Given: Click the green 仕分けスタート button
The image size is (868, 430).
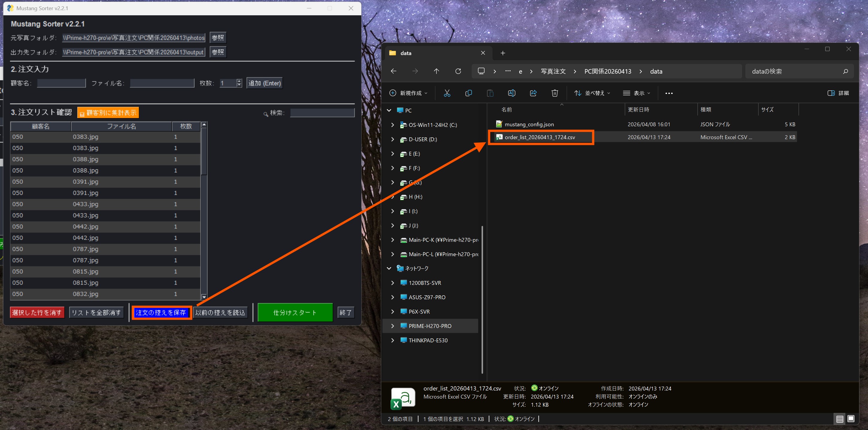Looking at the screenshot, I should 295,312.
